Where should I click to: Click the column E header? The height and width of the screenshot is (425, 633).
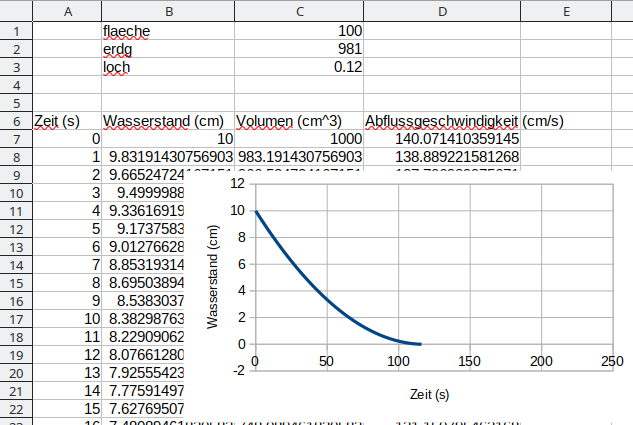[x=565, y=11]
